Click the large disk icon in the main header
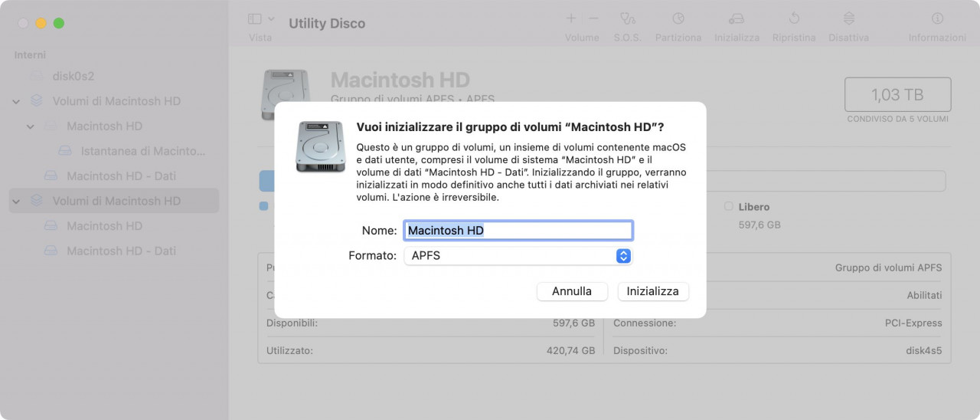 click(x=286, y=94)
